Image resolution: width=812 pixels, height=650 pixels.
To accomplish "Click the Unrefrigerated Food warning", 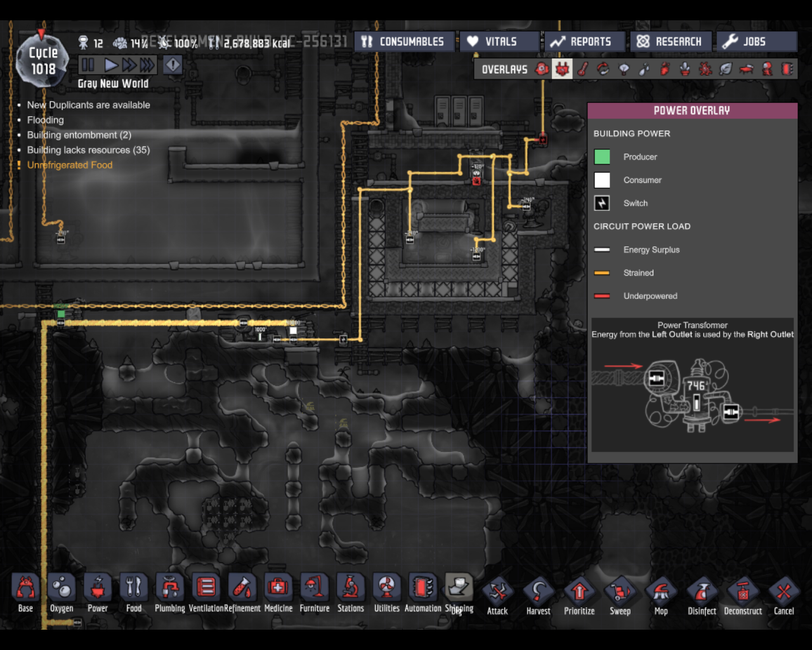I will coord(70,165).
